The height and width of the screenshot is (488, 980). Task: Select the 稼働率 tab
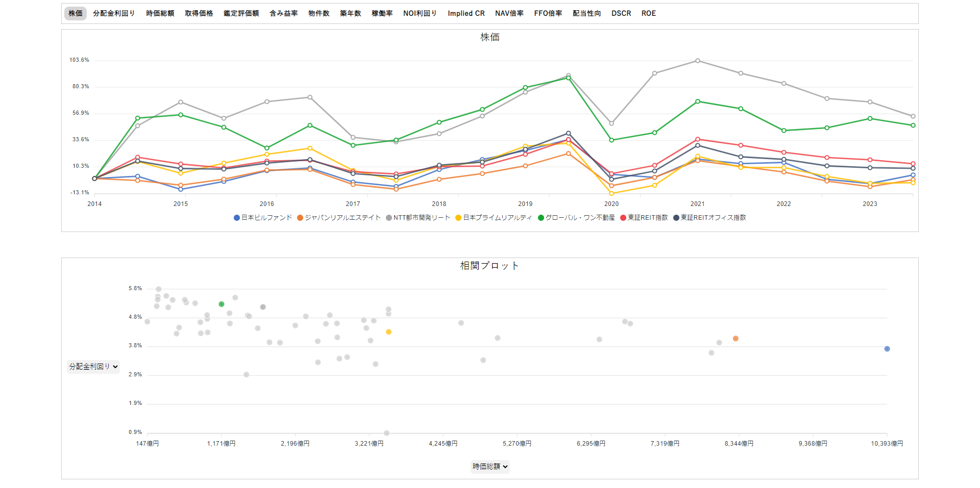coord(382,13)
